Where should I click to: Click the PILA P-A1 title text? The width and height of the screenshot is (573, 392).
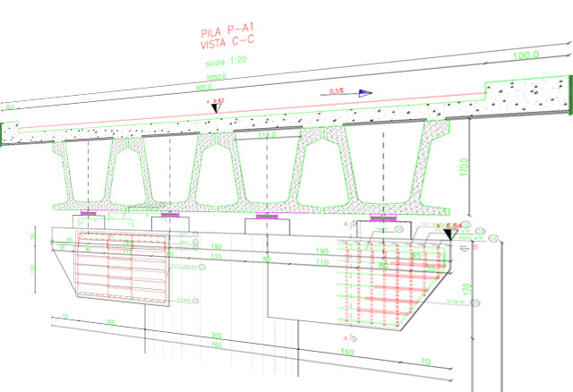[x=227, y=30]
